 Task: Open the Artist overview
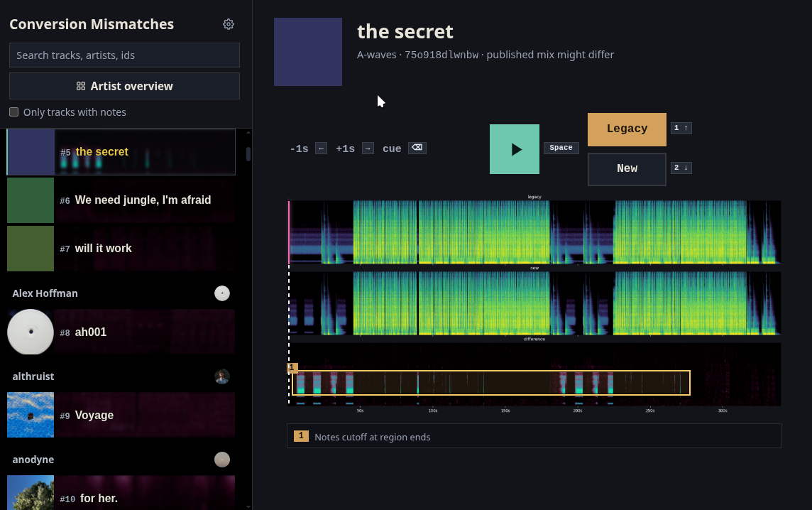(x=124, y=86)
